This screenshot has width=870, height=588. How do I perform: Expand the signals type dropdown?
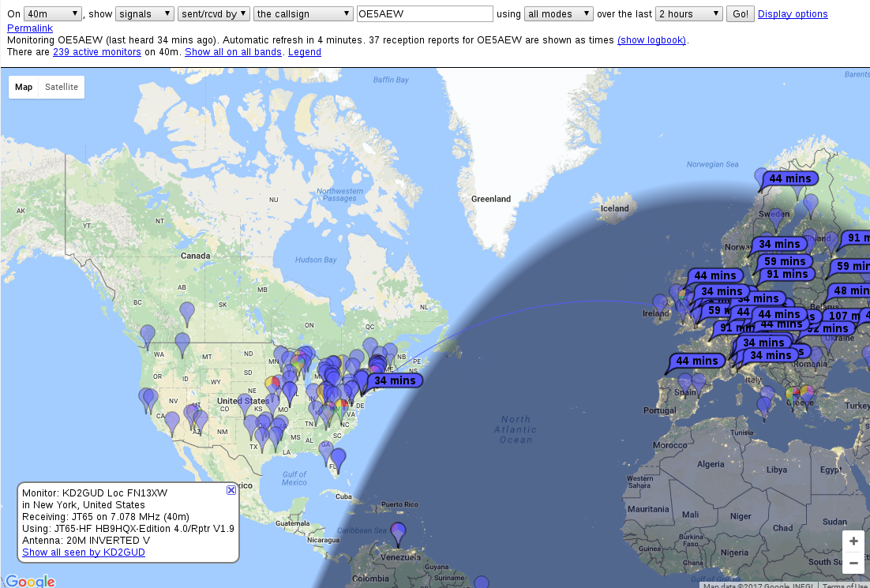point(144,13)
